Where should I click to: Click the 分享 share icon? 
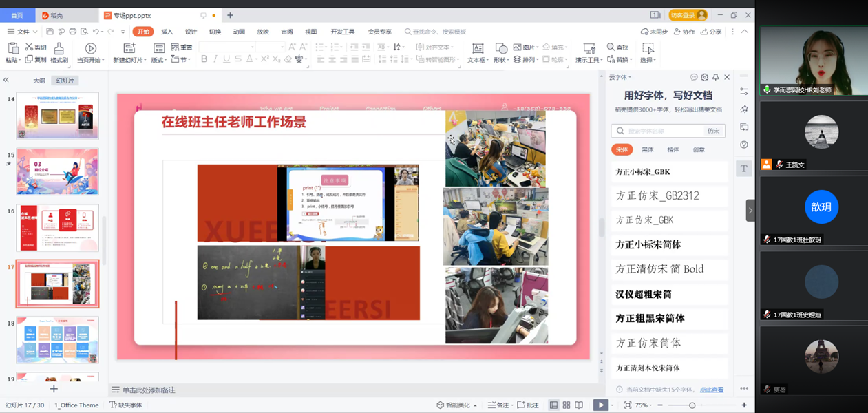coord(711,32)
